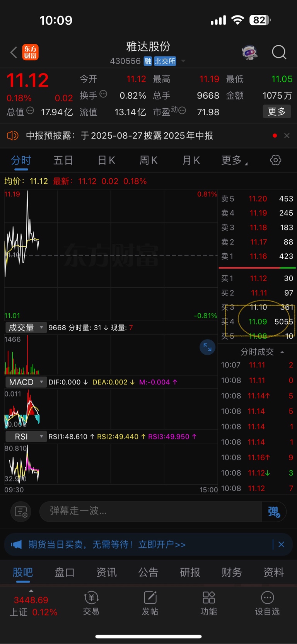Image resolution: width=297 pixels, height=644 pixels.
Task: Collapse the 分时成交 trade list
Action: pos(282,352)
